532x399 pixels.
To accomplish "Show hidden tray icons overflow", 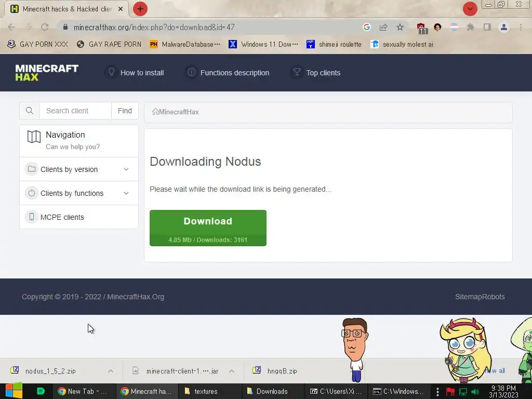I will click(437, 392).
